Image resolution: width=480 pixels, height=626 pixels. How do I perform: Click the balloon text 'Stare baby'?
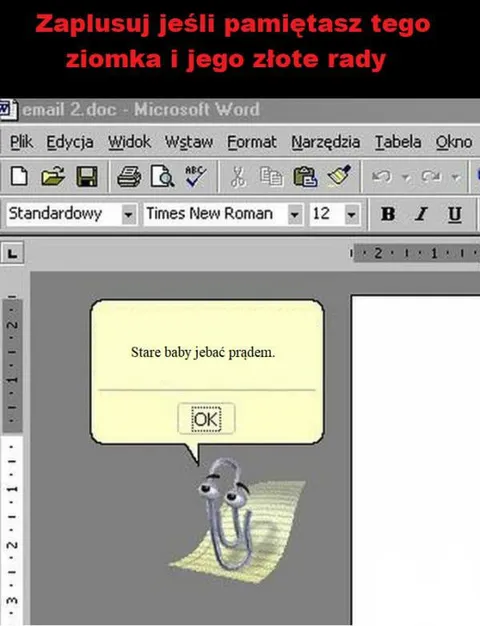click(x=161, y=353)
